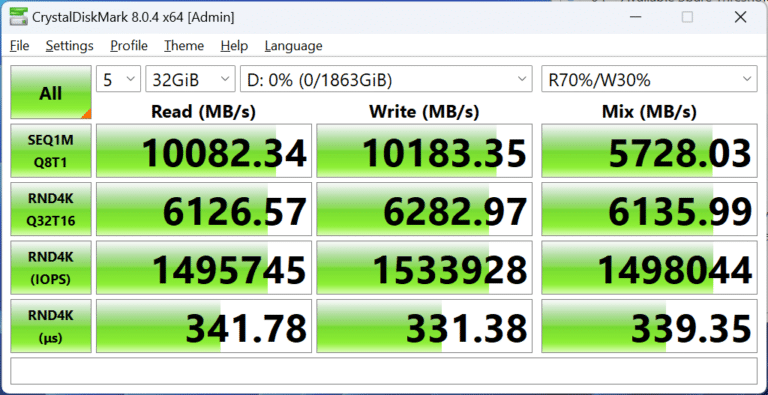
Task: Open the R70%/W30% mix ratio dropdown
Action: [649, 79]
